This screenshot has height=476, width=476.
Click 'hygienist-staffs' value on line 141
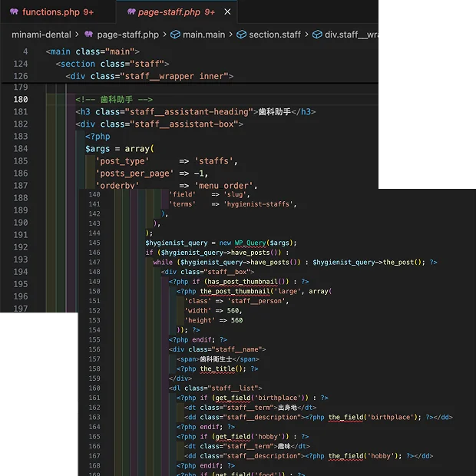(x=258, y=204)
